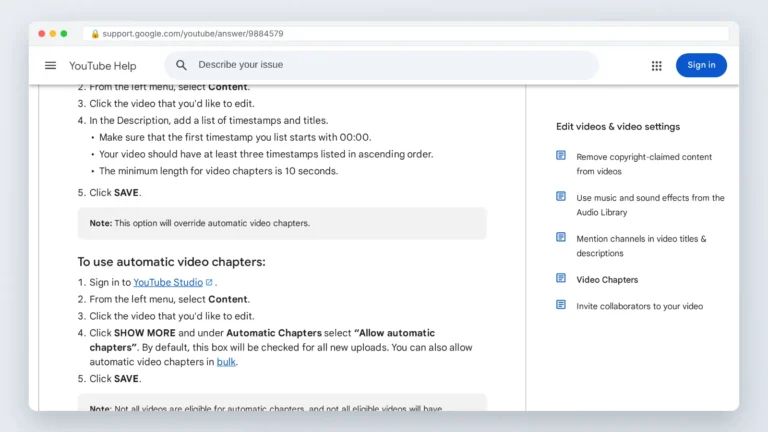Open the YouTube Studio link
768x432 pixels.
pos(168,283)
